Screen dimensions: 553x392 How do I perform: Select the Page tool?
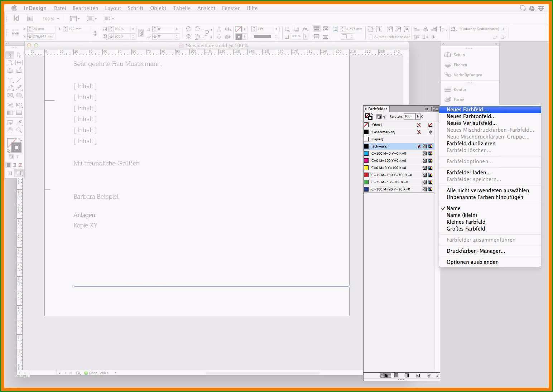[10, 63]
